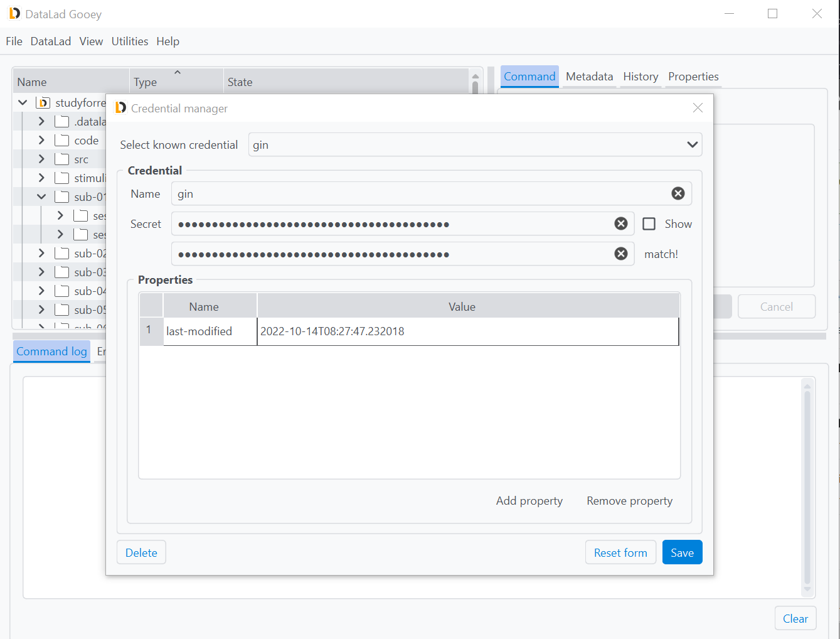Open the Utilities menu

[x=130, y=41]
